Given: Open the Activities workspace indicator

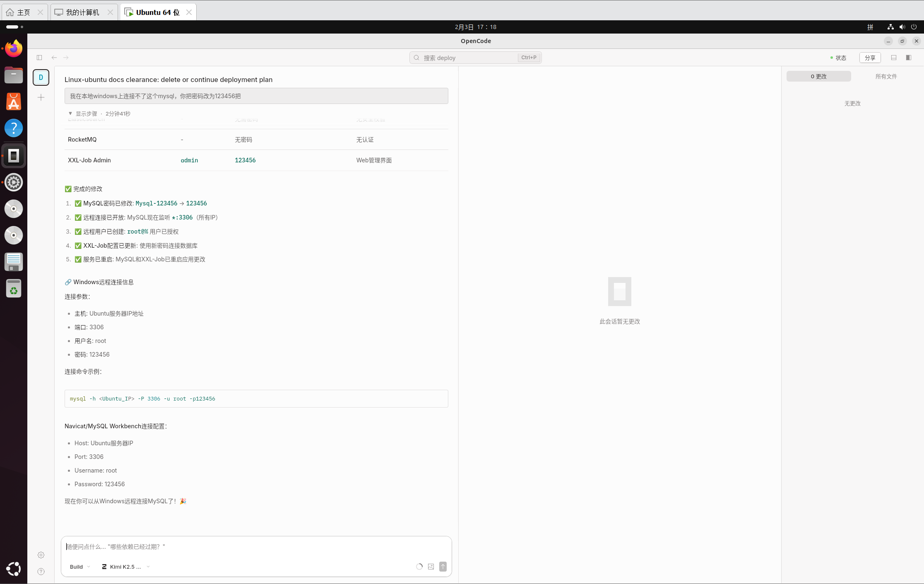Looking at the screenshot, I should [x=14, y=27].
